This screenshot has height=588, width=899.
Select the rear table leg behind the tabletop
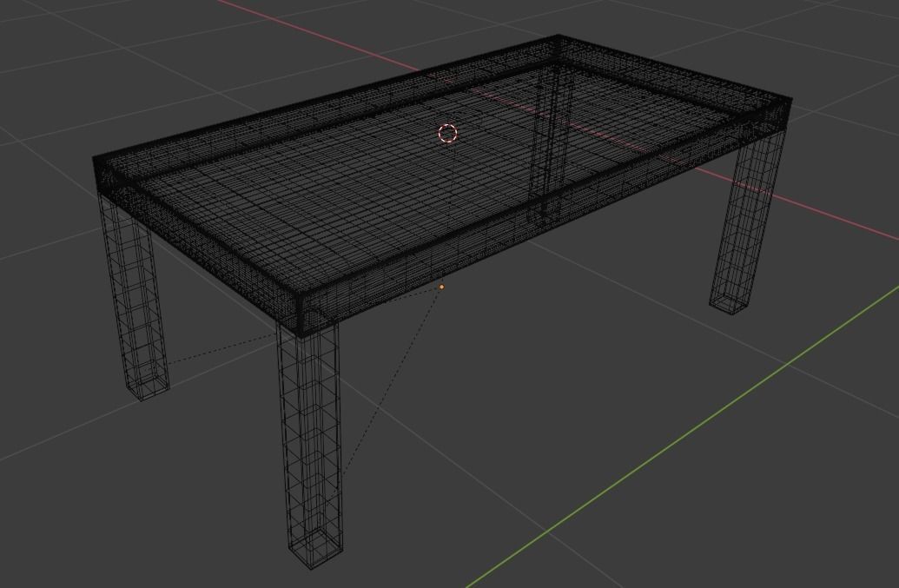[551, 143]
